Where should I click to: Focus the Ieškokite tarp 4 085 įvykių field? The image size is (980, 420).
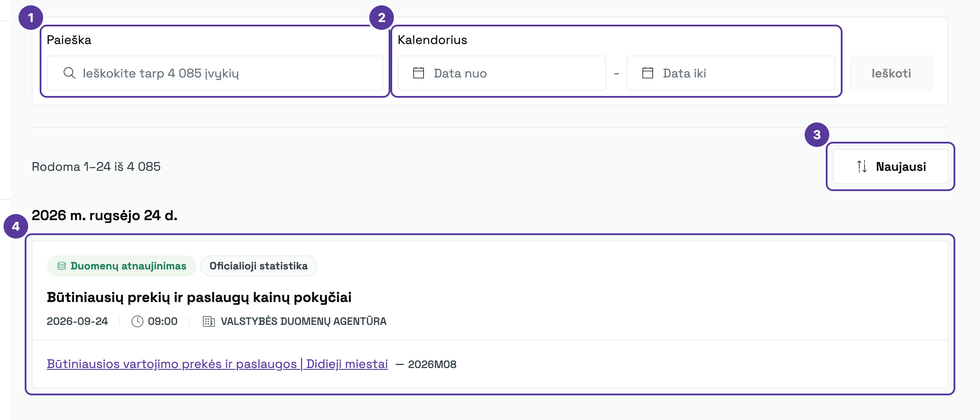point(215,73)
